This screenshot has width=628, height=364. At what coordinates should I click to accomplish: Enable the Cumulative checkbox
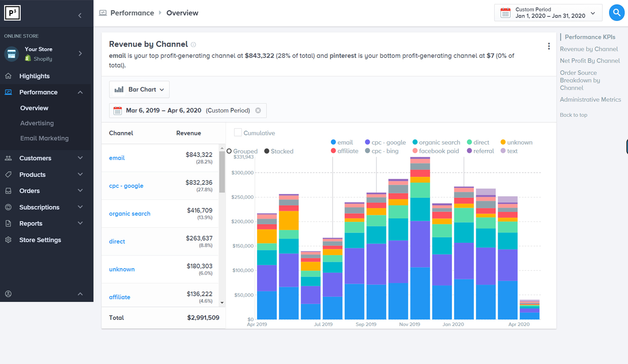(238, 132)
